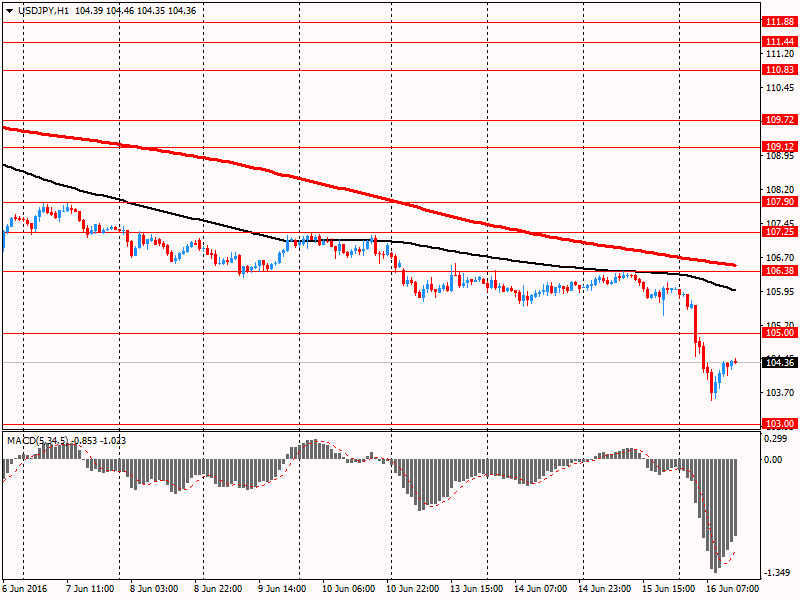Click the 16 Jun 07:00 time axis label
This screenshot has height=600, width=800.
pyautogui.click(x=733, y=589)
